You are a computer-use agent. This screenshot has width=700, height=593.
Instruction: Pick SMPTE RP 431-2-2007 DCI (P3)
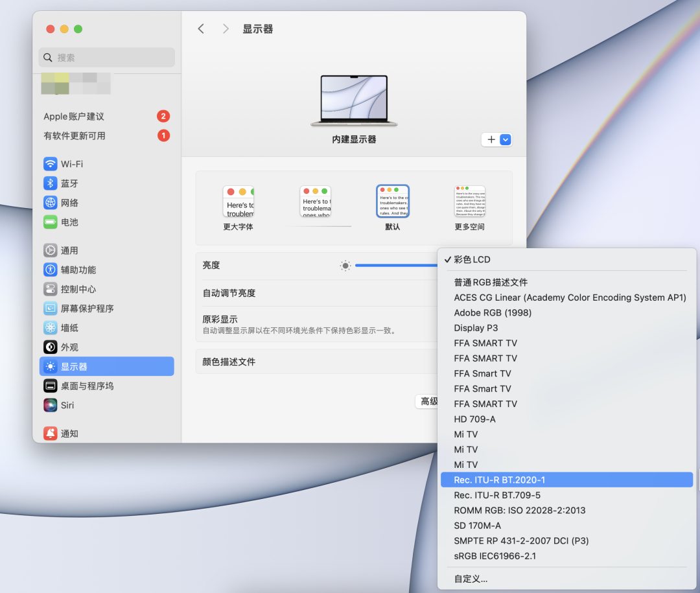566,541
